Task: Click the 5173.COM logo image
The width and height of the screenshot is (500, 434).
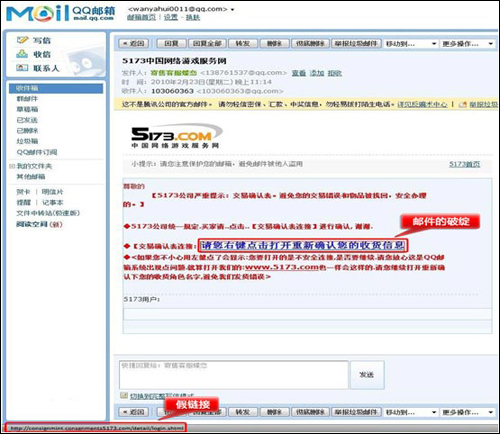Action: (176, 136)
